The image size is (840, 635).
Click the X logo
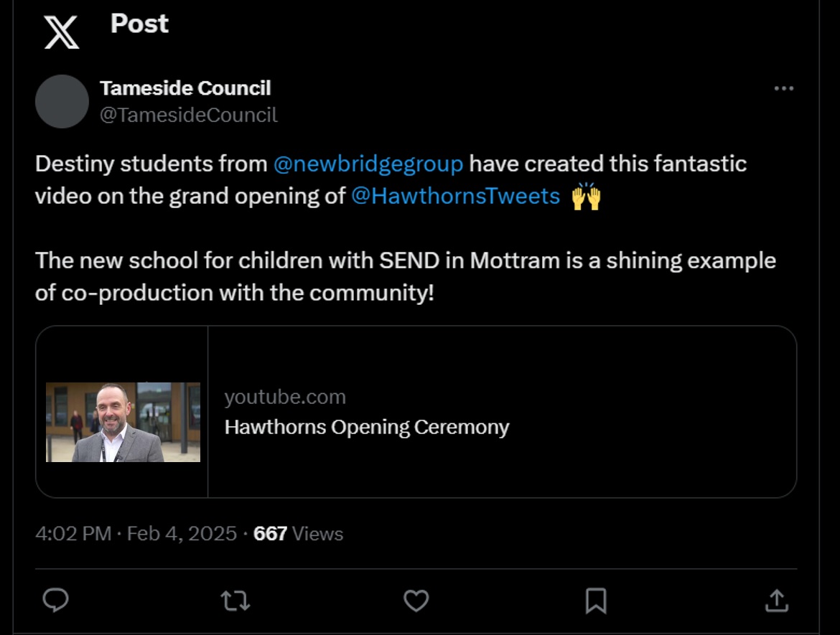click(x=61, y=33)
